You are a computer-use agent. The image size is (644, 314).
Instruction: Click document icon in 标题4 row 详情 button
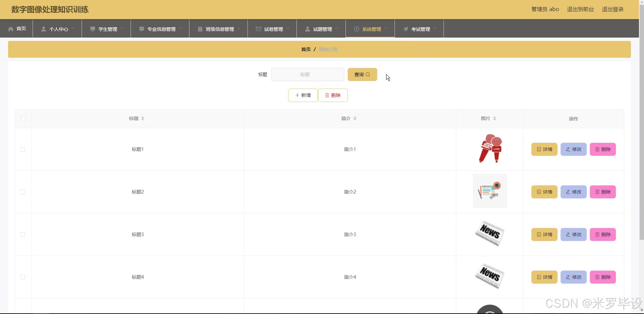tap(539, 277)
